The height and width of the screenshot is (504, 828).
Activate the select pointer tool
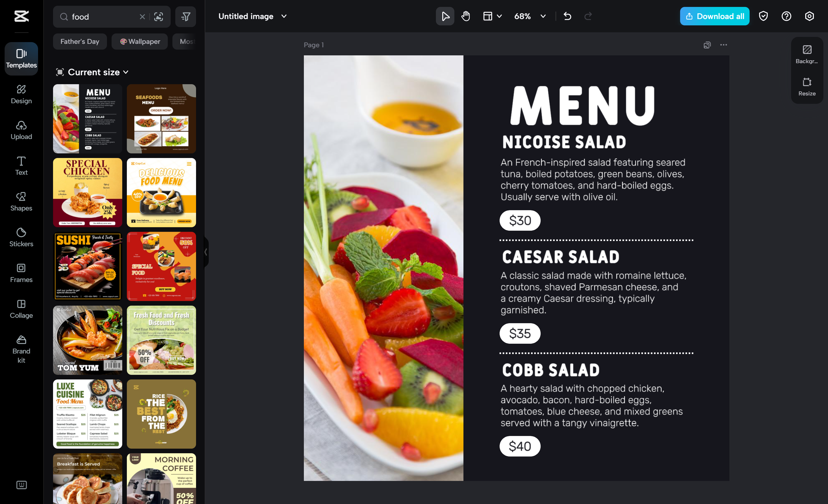(x=445, y=16)
